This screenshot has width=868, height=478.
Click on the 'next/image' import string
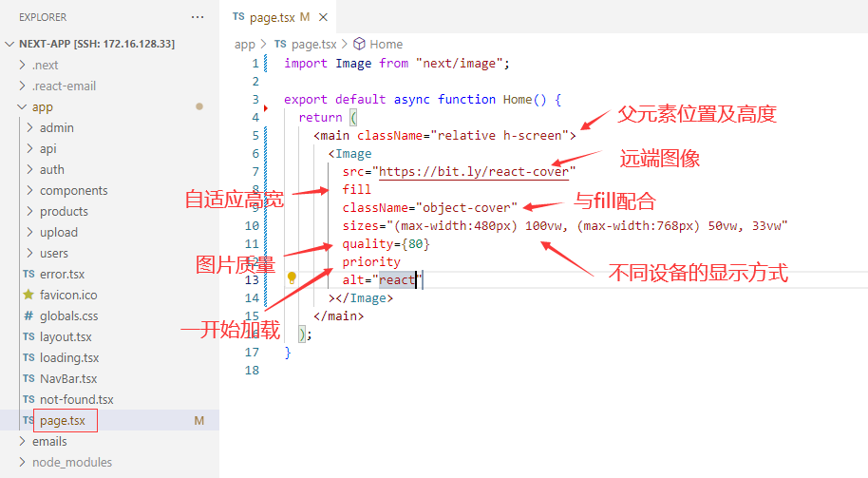tap(459, 63)
